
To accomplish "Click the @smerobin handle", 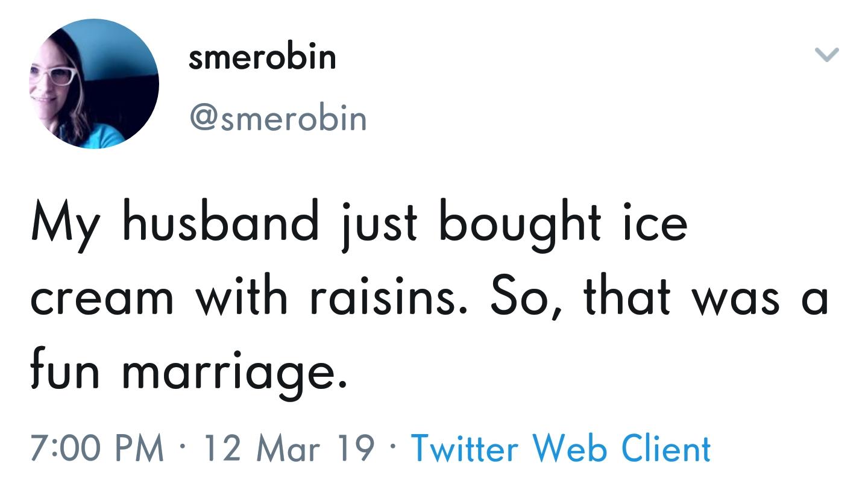I will (x=278, y=118).
